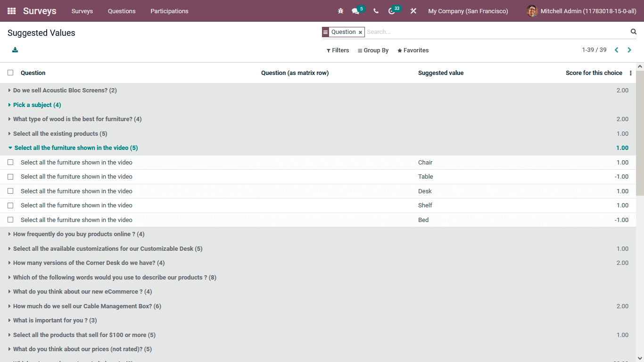Viewport: 644px width, 362px height.
Task: Click the 1-39 / 39 pager counter
Action: [x=594, y=50]
